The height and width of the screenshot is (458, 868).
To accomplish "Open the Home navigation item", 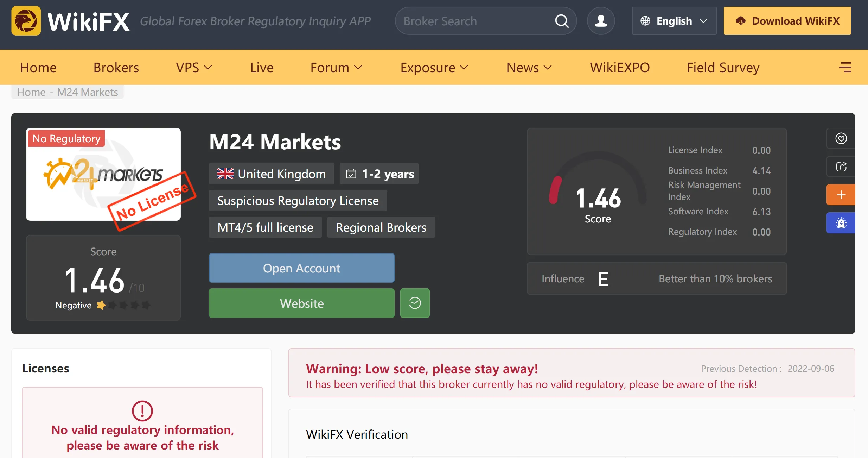I will click(x=38, y=67).
